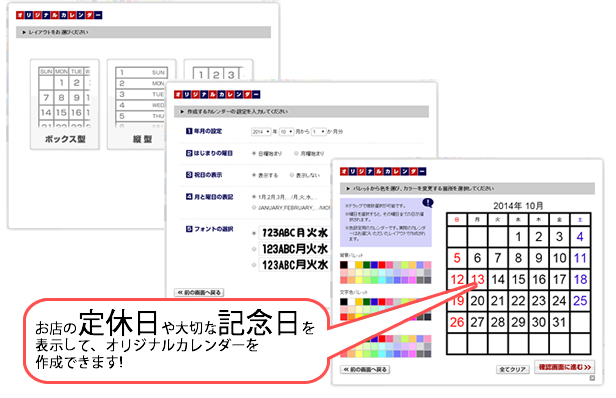Choose the 縦型 layout thumbnail

tap(136, 105)
